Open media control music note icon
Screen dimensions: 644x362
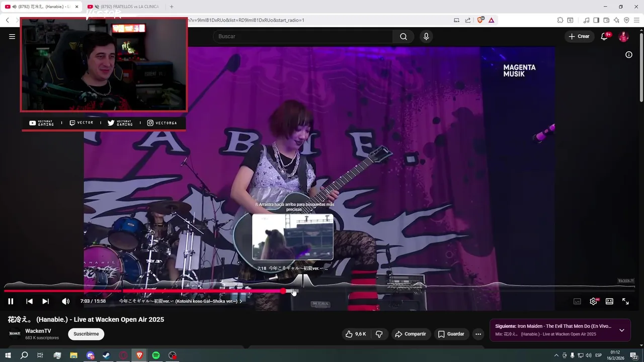586,20
